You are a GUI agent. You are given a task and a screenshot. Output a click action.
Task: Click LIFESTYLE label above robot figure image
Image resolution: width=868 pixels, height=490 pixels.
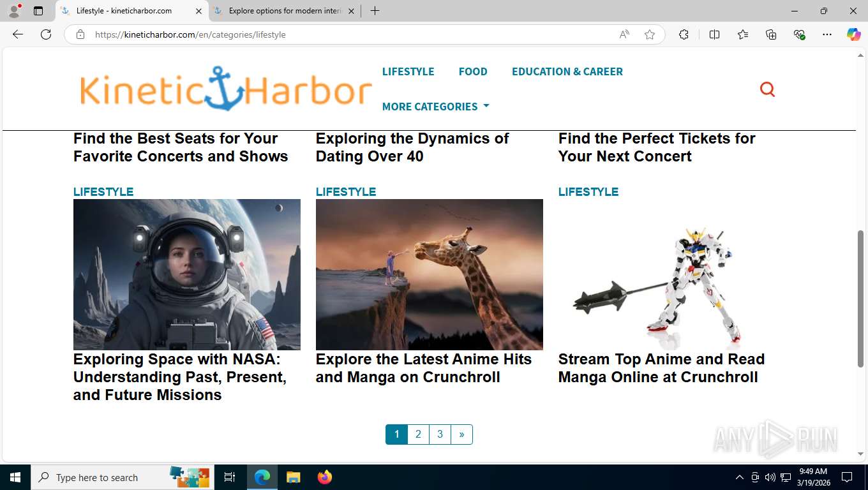(588, 192)
